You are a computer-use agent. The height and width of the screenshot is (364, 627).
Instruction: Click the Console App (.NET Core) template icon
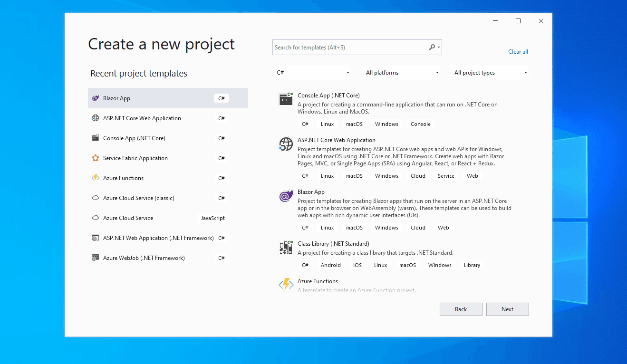(x=286, y=99)
